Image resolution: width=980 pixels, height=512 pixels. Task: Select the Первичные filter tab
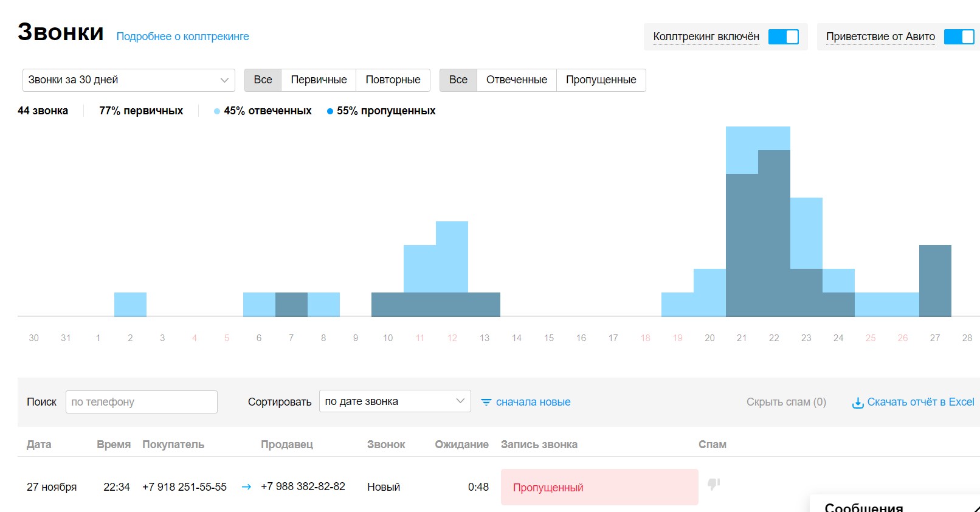click(319, 80)
